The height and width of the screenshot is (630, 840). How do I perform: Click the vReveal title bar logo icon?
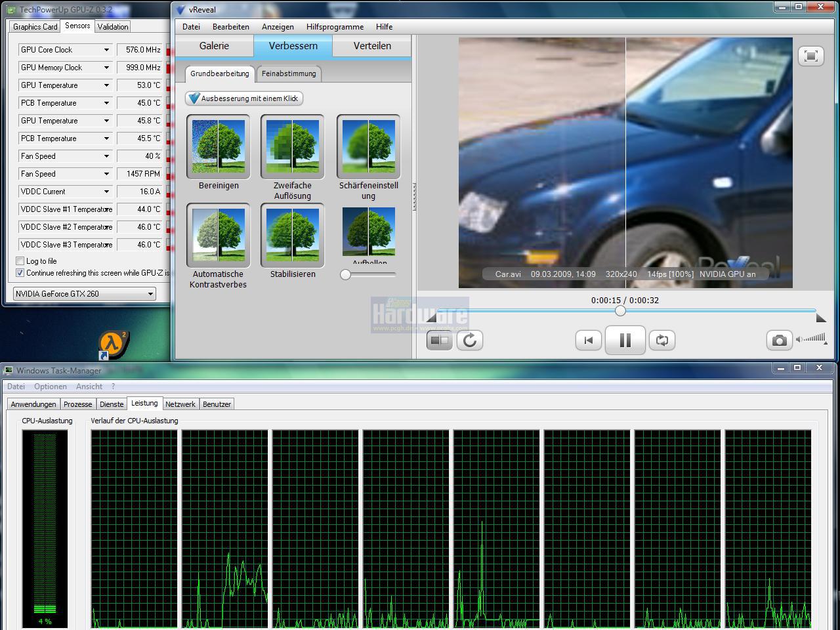(x=180, y=10)
